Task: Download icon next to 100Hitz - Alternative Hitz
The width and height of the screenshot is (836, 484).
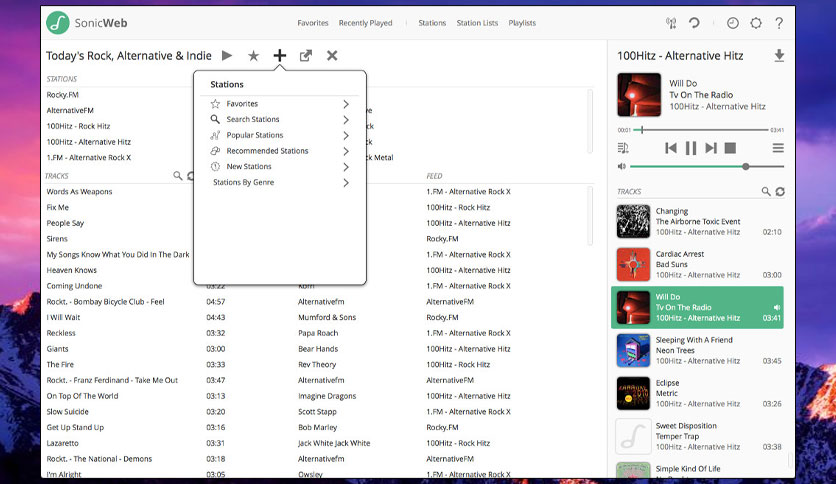Action: pyautogui.click(x=779, y=55)
